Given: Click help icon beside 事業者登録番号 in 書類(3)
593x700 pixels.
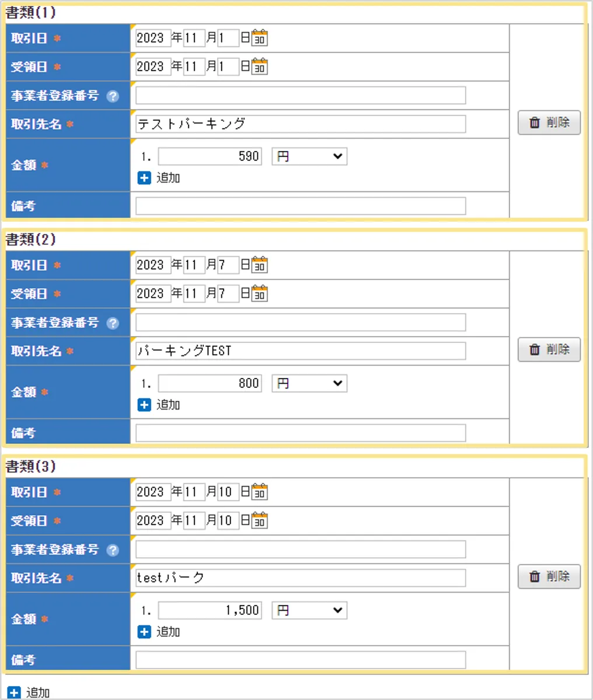Looking at the screenshot, I should click(x=113, y=550).
